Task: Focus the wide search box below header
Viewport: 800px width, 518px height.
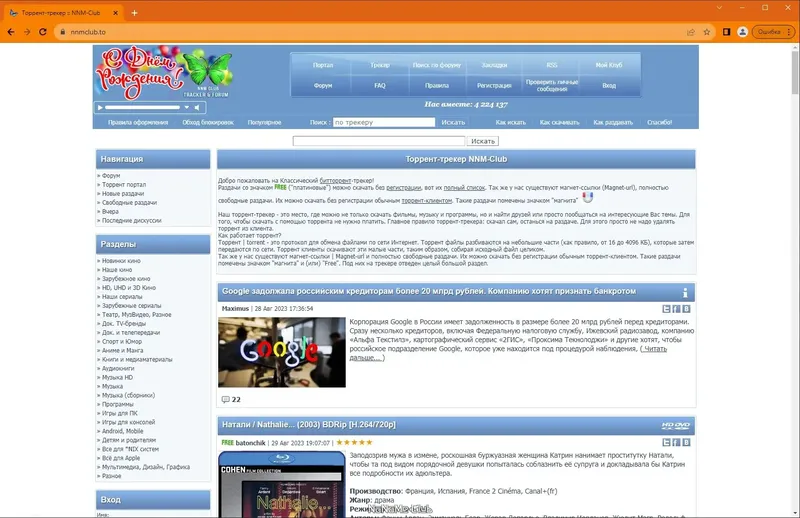Action: (379, 141)
